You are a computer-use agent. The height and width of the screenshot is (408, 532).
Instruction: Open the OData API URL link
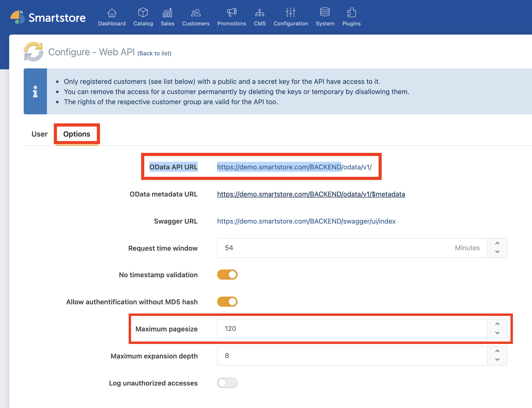[x=294, y=167]
